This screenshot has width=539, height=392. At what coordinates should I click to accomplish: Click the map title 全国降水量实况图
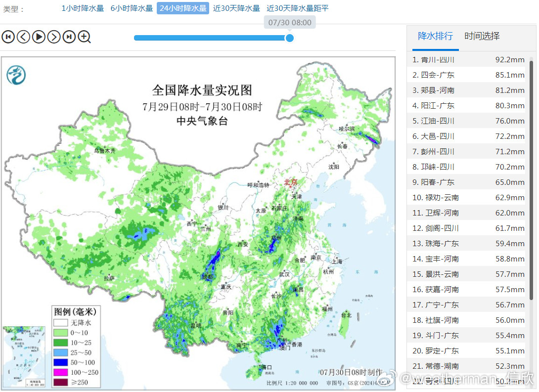202,90
